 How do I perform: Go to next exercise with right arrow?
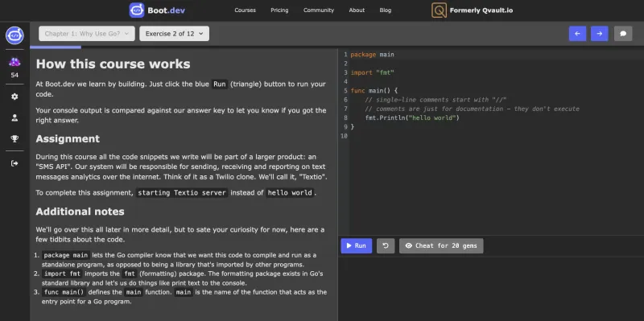point(599,34)
